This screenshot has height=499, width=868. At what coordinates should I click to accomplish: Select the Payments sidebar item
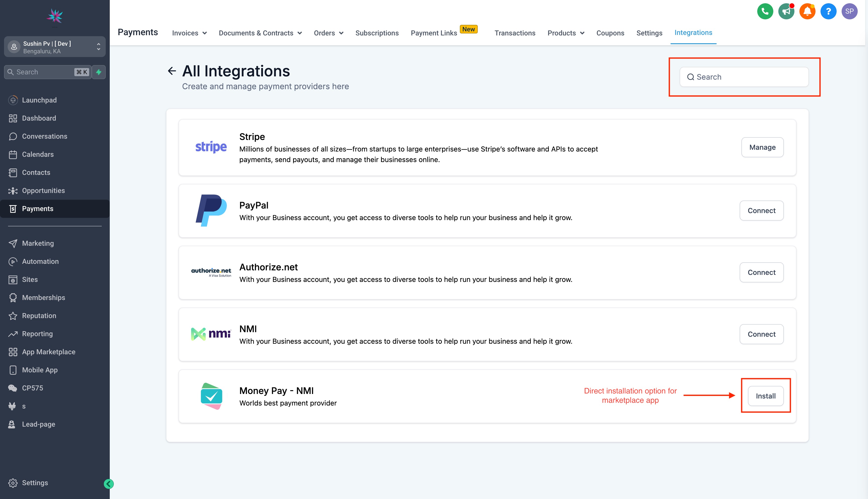55,209
